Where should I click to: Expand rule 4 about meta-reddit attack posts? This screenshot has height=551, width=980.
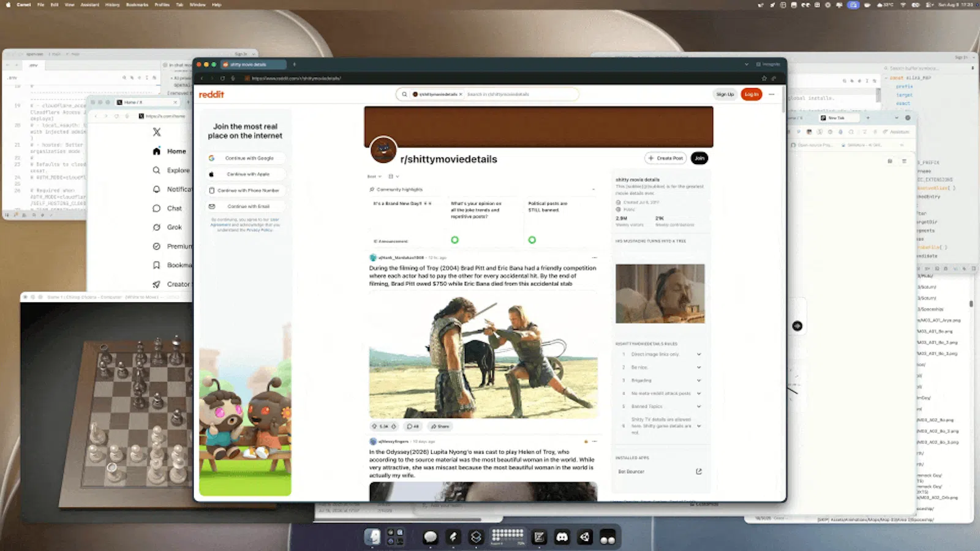tap(699, 393)
